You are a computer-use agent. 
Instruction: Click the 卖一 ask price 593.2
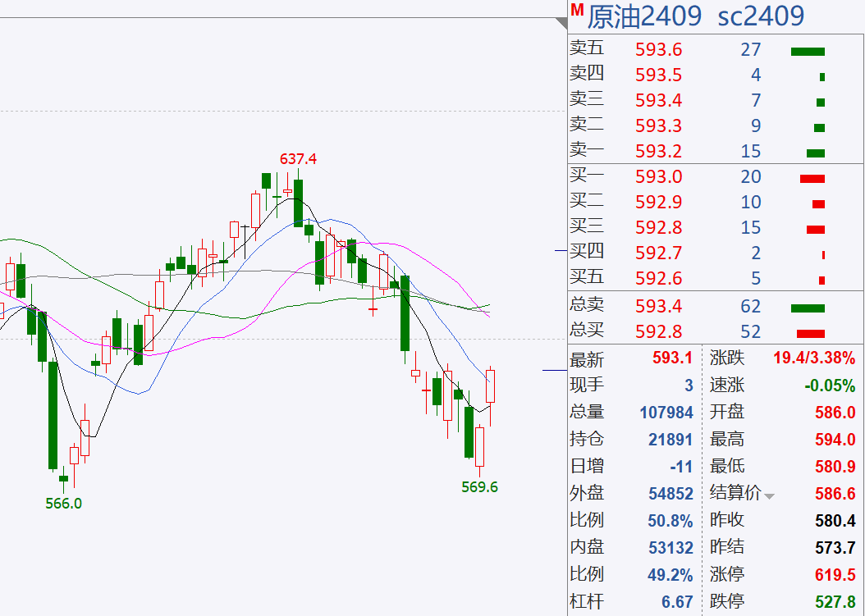point(658,152)
